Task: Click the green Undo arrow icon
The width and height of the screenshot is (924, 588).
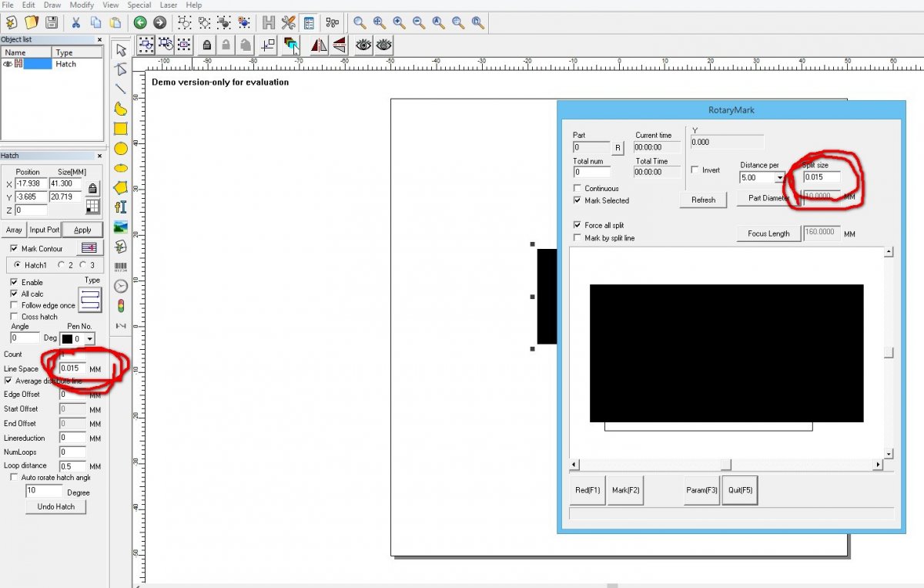Action: pos(140,22)
